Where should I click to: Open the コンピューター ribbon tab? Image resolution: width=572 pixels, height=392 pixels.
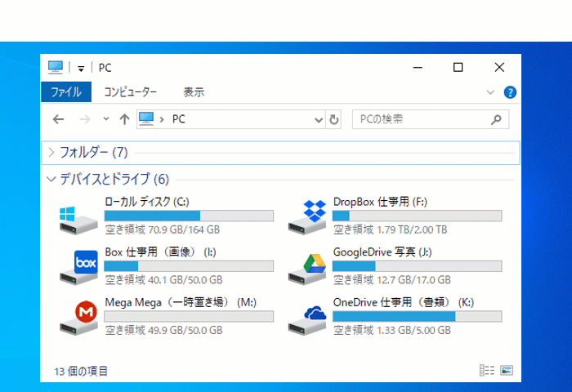click(130, 92)
